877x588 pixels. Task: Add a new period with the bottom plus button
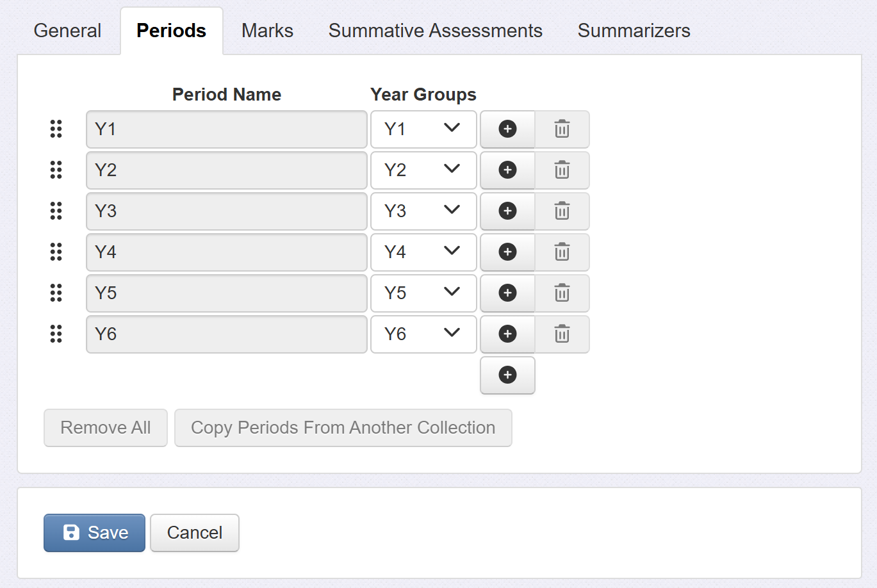pos(507,375)
